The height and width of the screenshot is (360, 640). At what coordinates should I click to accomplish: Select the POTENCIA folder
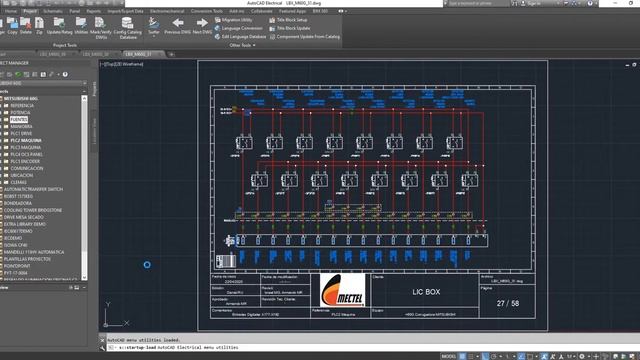tap(20, 112)
